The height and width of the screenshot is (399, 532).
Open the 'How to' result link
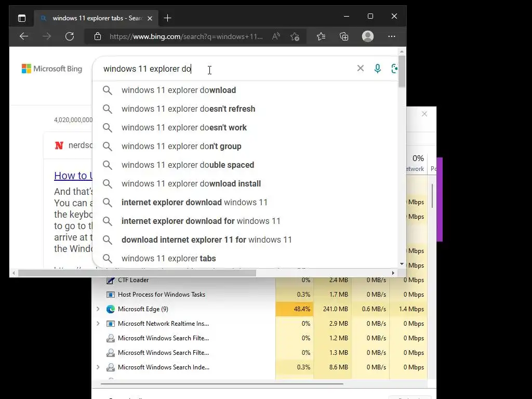point(73,176)
